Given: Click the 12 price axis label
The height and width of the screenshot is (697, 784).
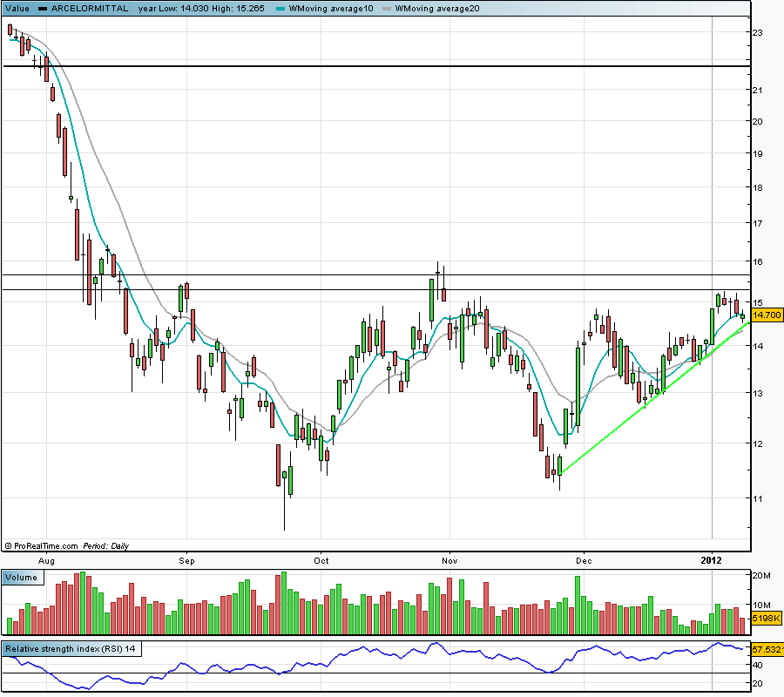Looking at the screenshot, I should click(758, 444).
